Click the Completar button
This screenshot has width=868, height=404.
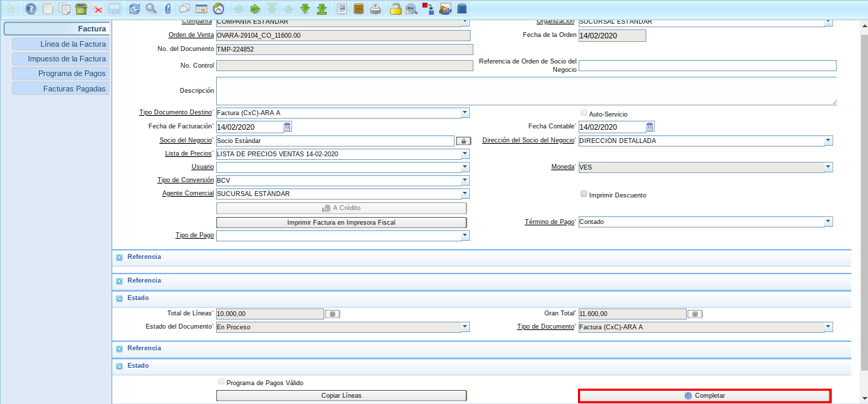tap(704, 396)
